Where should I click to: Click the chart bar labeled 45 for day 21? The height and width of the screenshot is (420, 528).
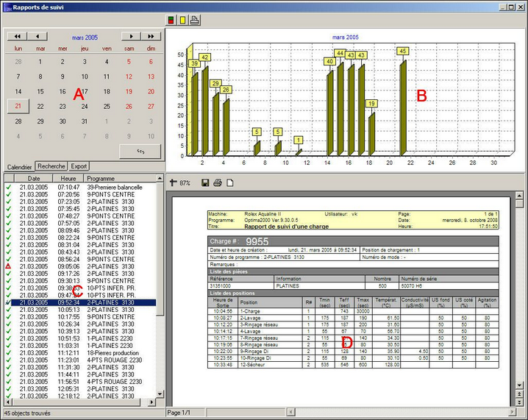(x=403, y=108)
